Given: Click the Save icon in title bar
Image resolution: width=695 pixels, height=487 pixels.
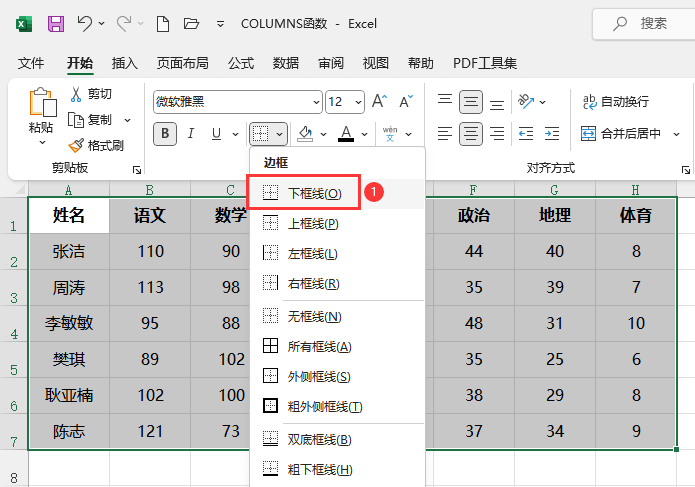Looking at the screenshot, I should coord(56,23).
